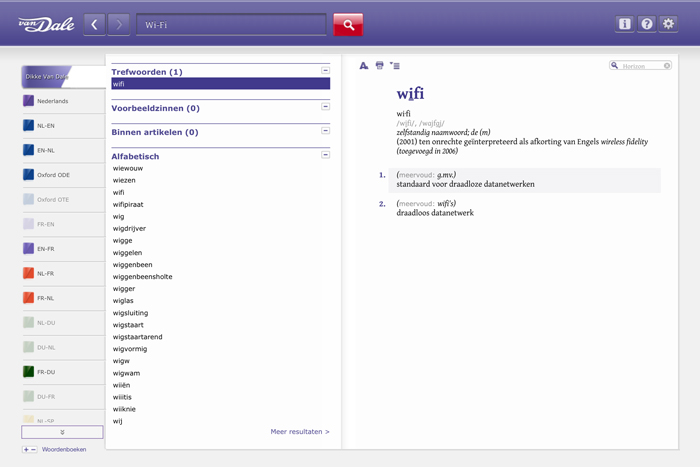Select the DU-FR dictionary
700x467 pixels.
(63, 396)
